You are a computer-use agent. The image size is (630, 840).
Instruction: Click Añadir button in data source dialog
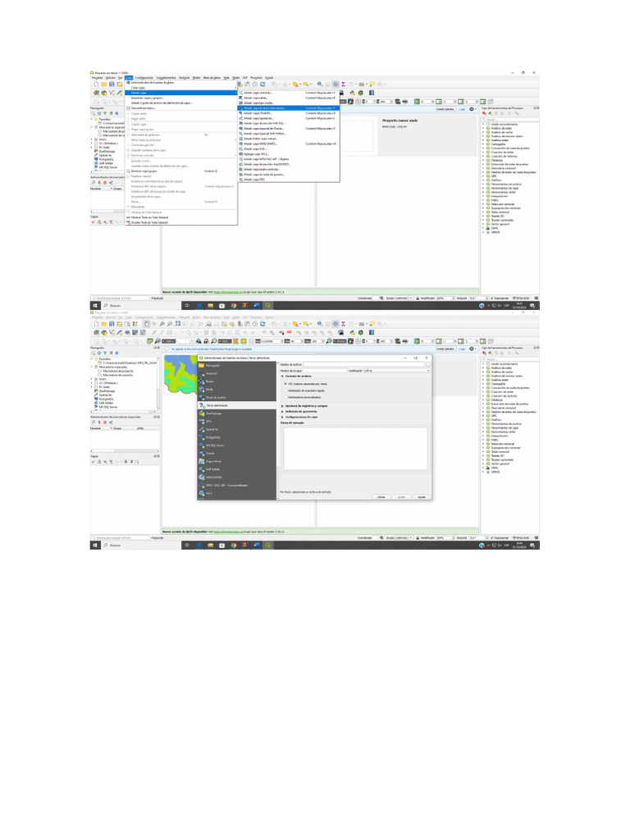(x=401, y=497)
